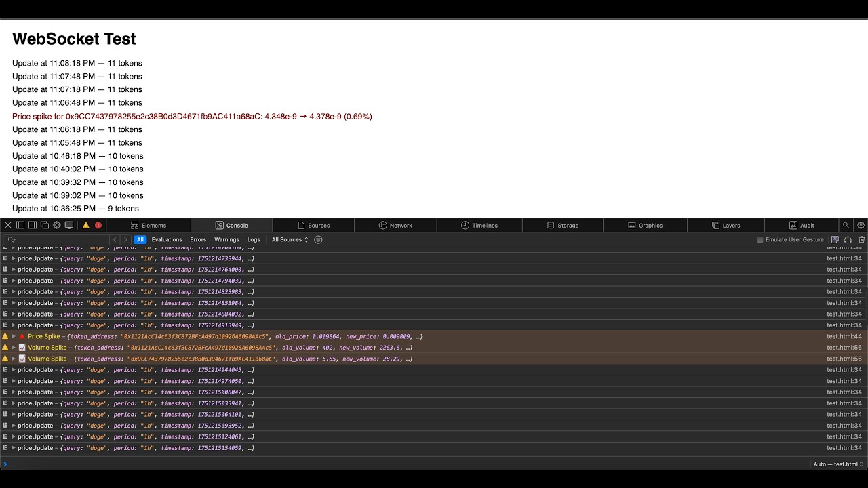
Task: Filter console by Evaluations
Action: click(x=167, y=239)
